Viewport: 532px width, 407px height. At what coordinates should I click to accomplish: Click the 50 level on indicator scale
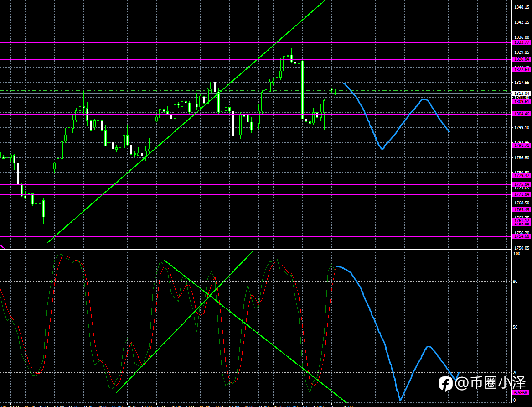click(516, 327)
